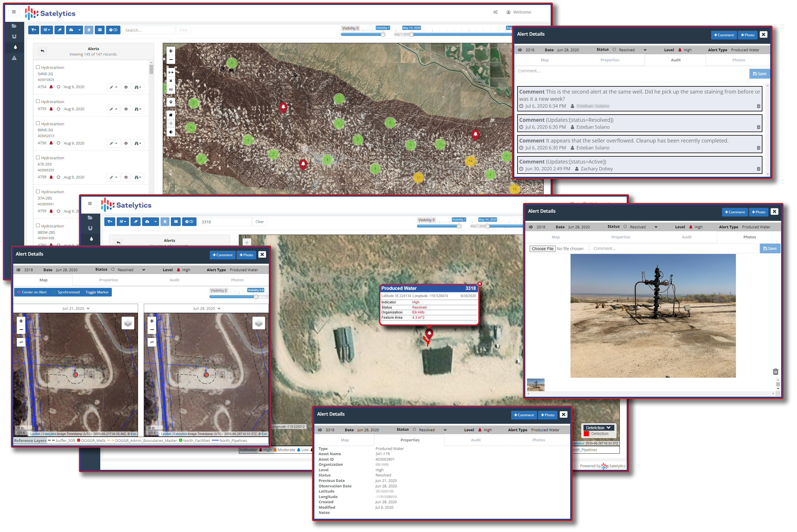Toggle the mi distance unit on the map

click(x=171, y=89)
